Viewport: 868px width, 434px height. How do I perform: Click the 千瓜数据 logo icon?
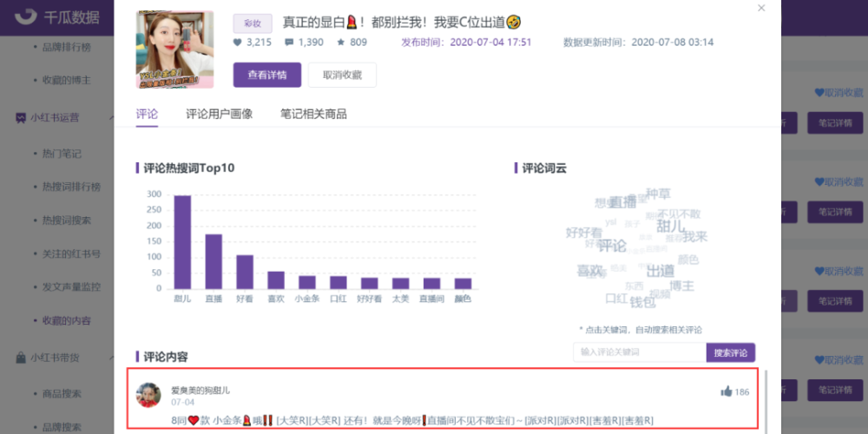pyautogui.click(x=26, y=16)
